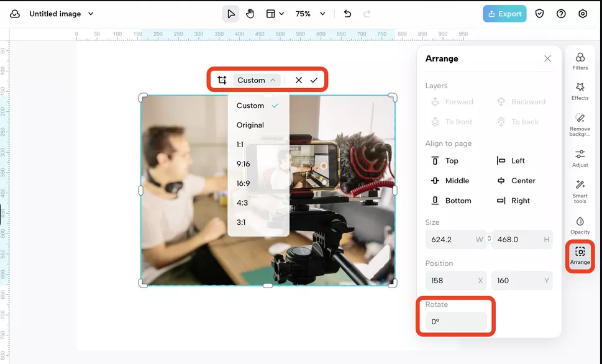The image size is (602, 364).
Task: Cancel crop with the X icon
Action: [x=299, y=80]
